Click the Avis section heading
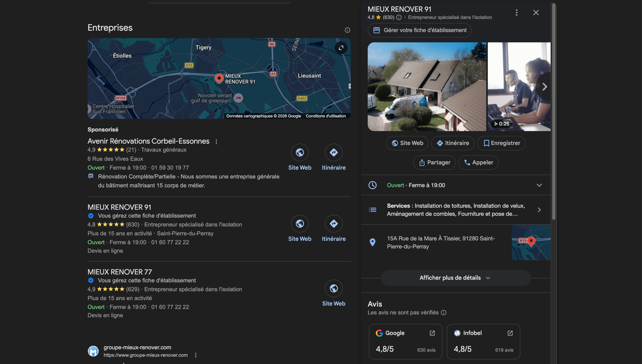 (x=375, y=304)
